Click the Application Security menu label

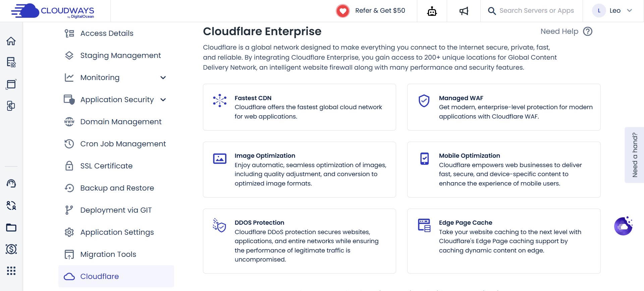pyautogui.click(x=117, y=100)
